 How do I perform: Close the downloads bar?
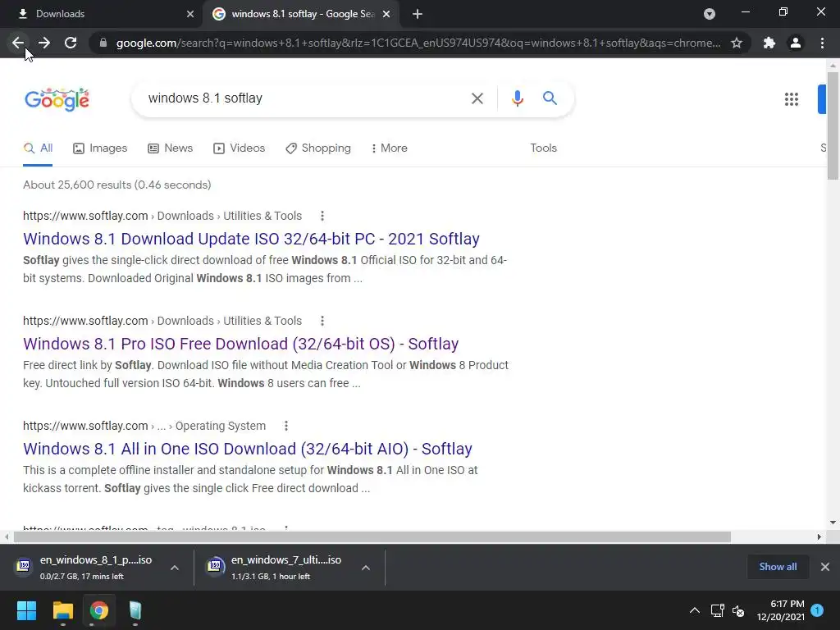click(x=825, y=567)
